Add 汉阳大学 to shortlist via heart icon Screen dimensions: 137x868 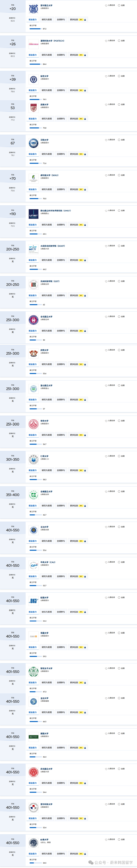(106, 140)
